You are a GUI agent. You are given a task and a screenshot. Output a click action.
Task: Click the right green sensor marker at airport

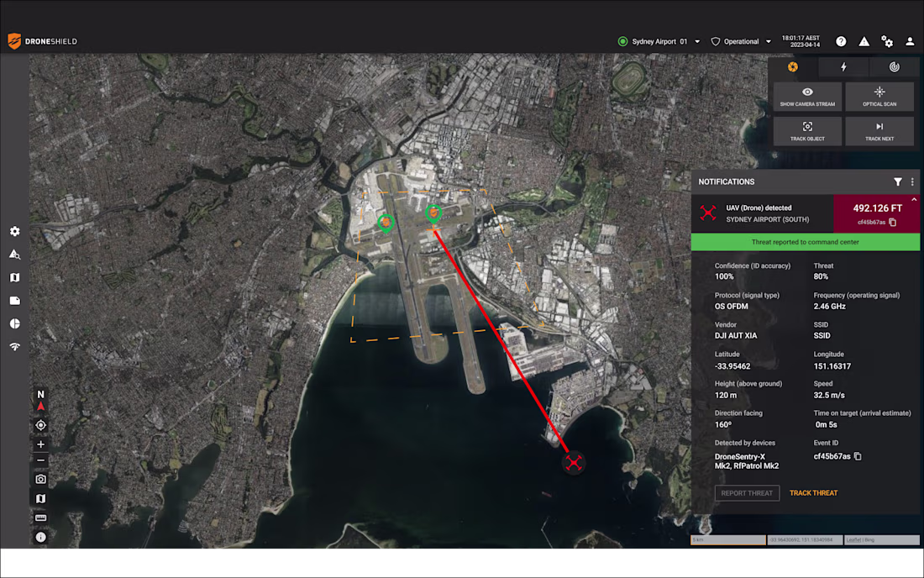[x=433, y=213]
